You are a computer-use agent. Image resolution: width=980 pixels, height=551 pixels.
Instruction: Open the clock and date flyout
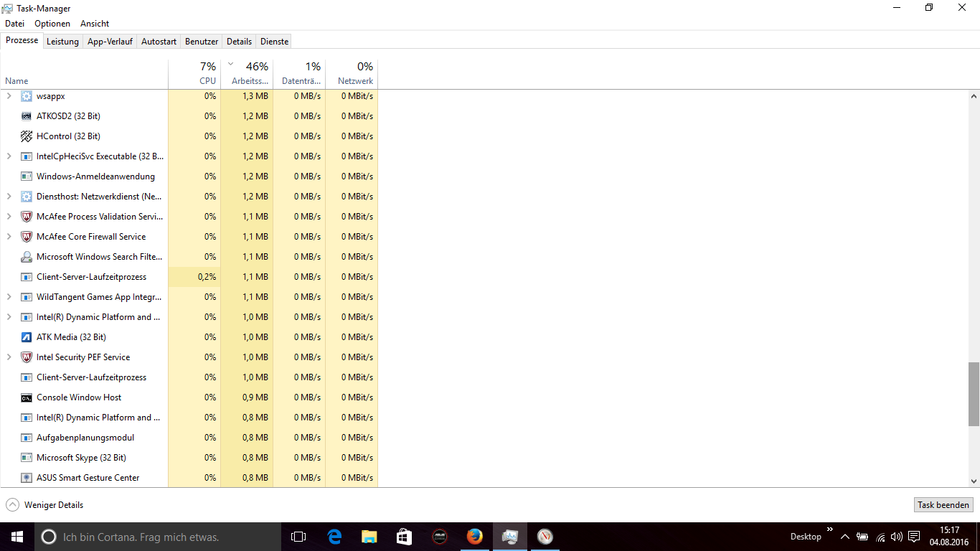pyautogui.click(x=948, y=537)
